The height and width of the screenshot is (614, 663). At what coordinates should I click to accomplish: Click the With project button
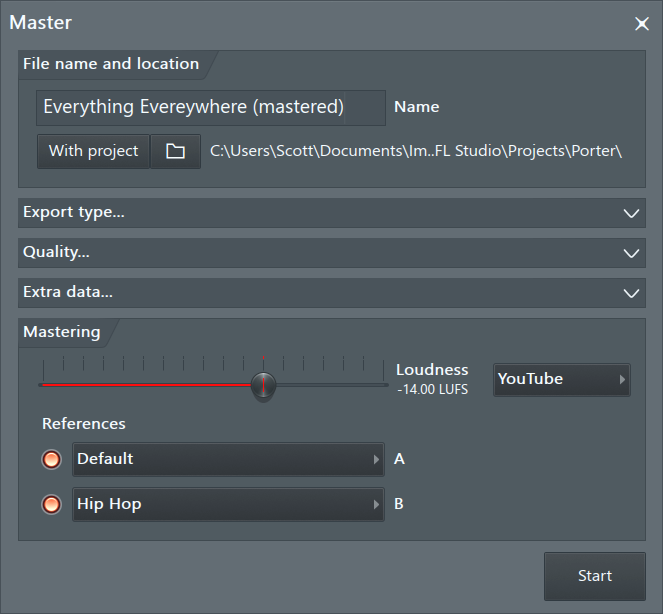pos(94,151)
